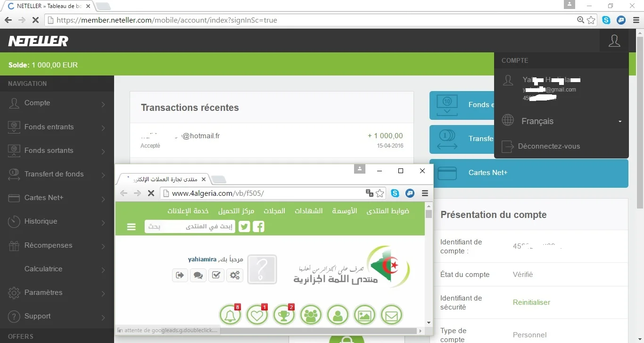This screenshot has height=343, width=644.
Task: Bookmark Neteller page with star icon
Action: 591,20
